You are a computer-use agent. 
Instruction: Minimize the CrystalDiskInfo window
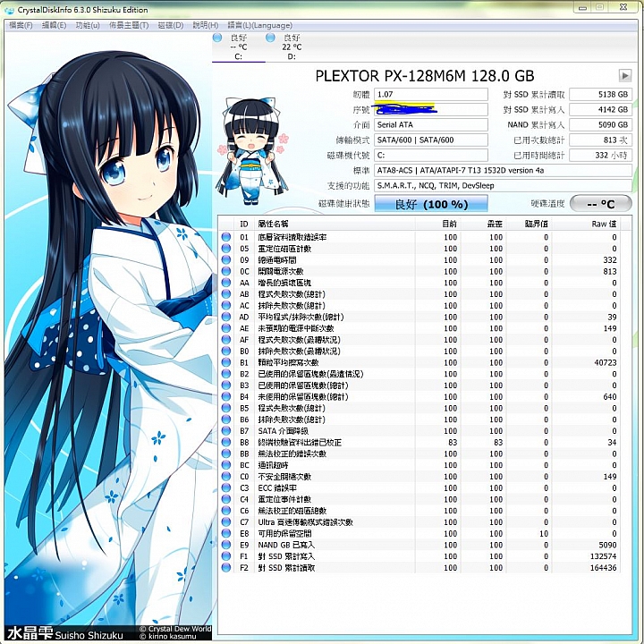pyautogui.click(x=582, y=7)
